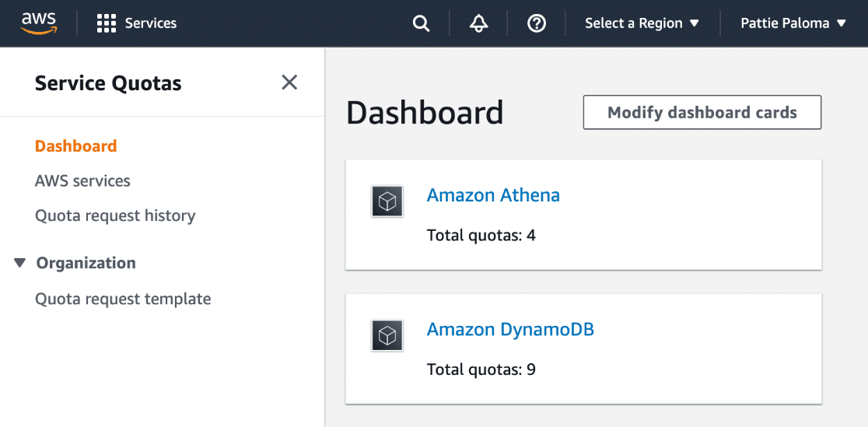The height and width of the screenshot is (427, 868).
Task: Click the AWS logo
Action: point(39,23)
